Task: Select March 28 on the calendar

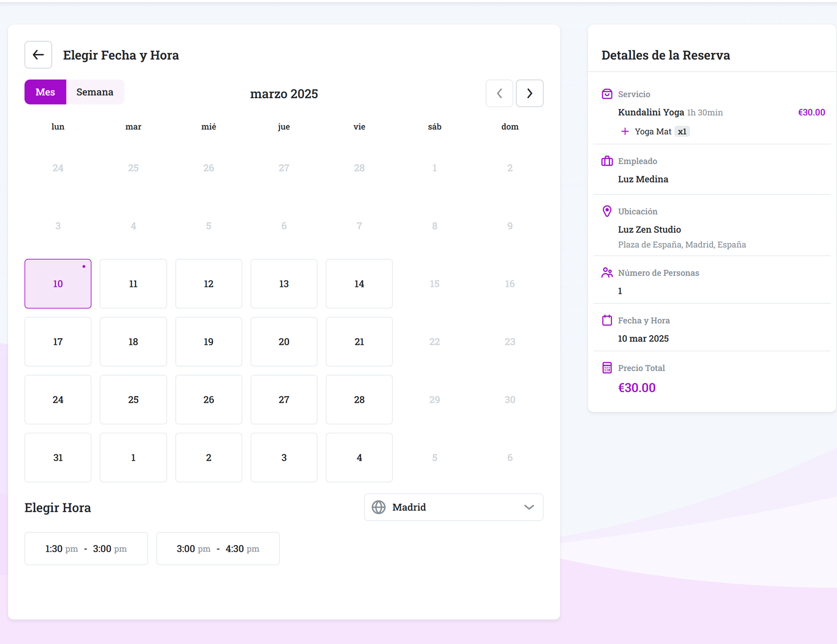Action: pos(359,400)
